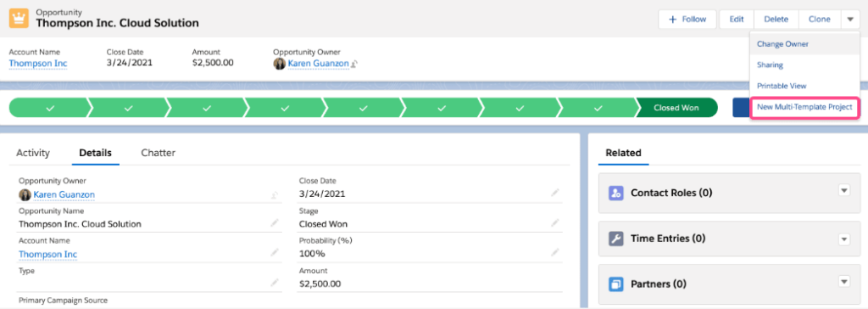Image resolution: width=868 pixels, height=309 pixels.
Task: Expand Time Entries dropdown menu
Action: (x=843, y=239)
